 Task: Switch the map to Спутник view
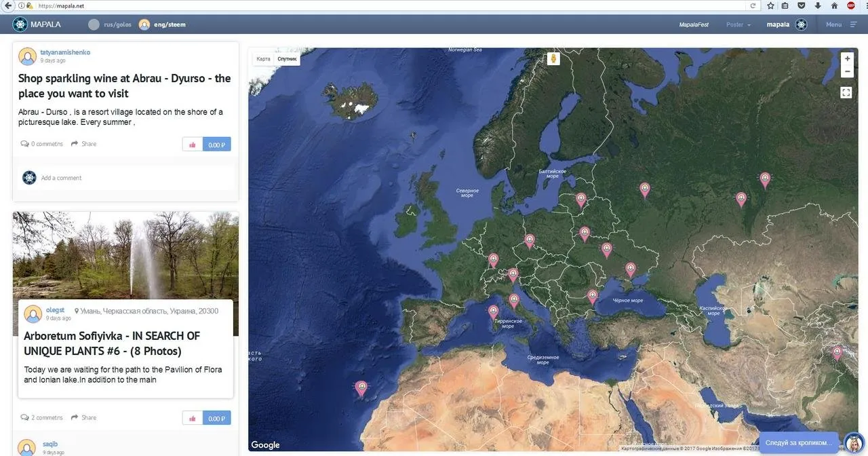[287, 59]
